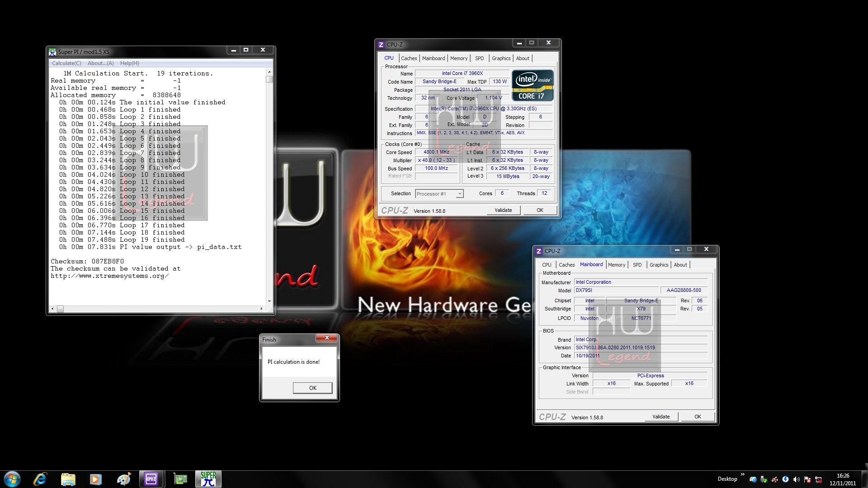
Task: Open the About...(A) menu in Super PI
Action: 101,63
